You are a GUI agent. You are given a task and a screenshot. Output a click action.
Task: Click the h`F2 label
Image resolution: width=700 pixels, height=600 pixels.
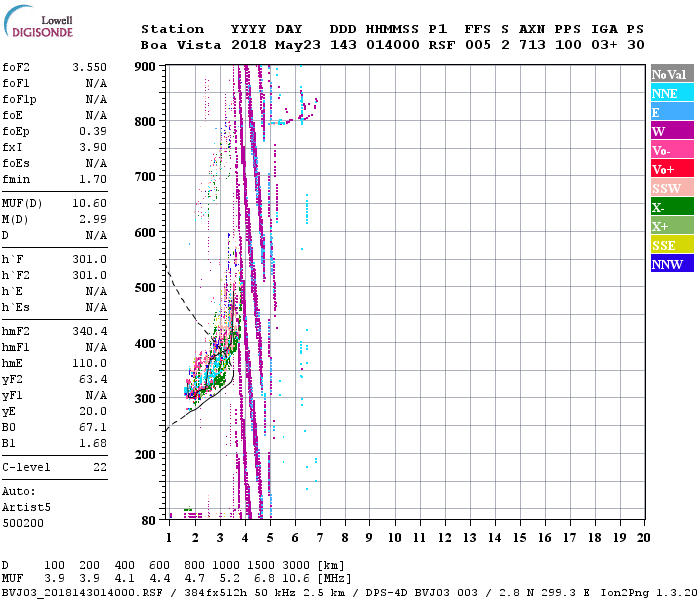(x=16, y=275)
